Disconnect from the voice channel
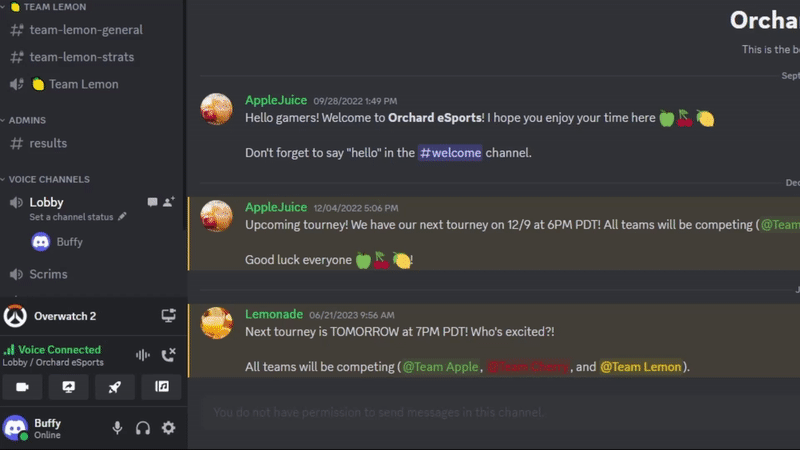 [168, 355]
